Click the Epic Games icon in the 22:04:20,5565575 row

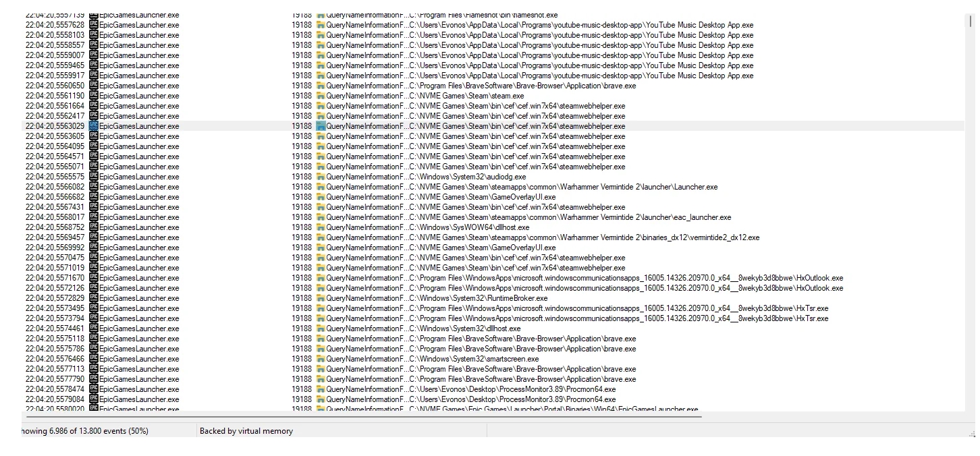[x=94, y=177]
